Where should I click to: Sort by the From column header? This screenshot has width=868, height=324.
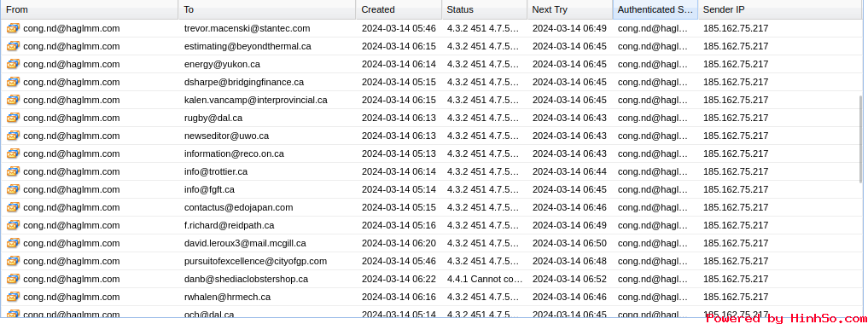(90, 9)
